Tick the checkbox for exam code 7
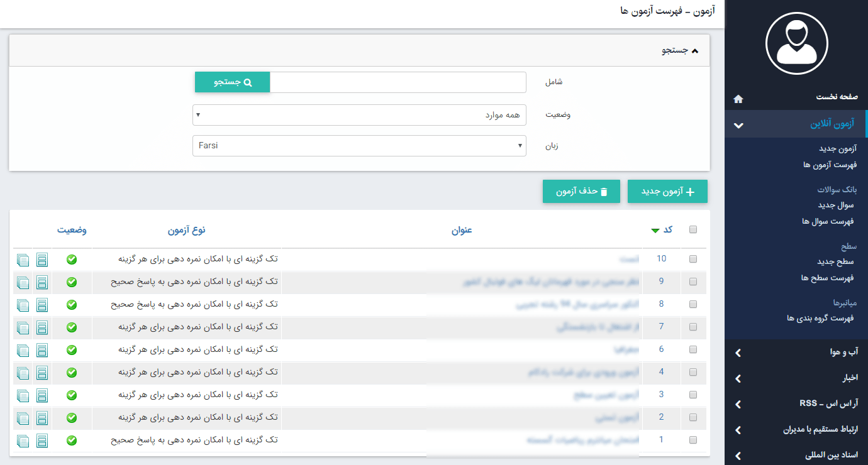Image resolution: width=868 pixels, height=465 pixels. coord(693,327)
